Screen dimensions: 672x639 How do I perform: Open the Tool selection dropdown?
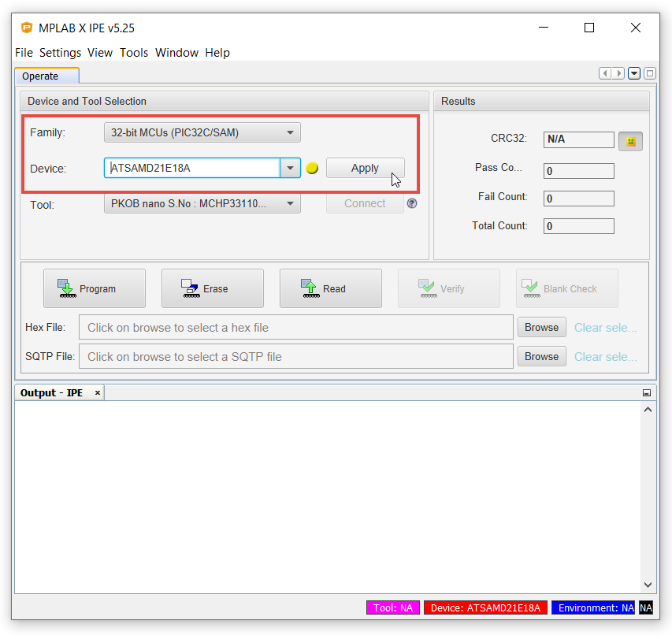(202, 203)
